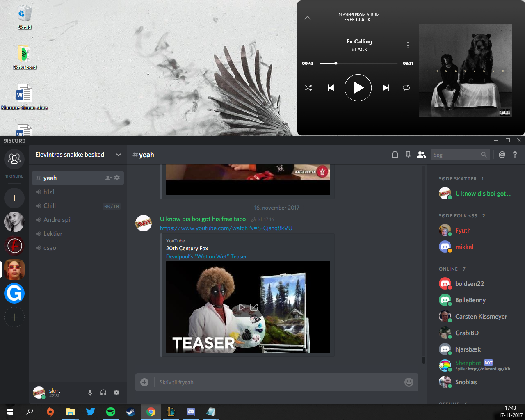Select the Klumme Simon.docx desktop file

(25, 98)
